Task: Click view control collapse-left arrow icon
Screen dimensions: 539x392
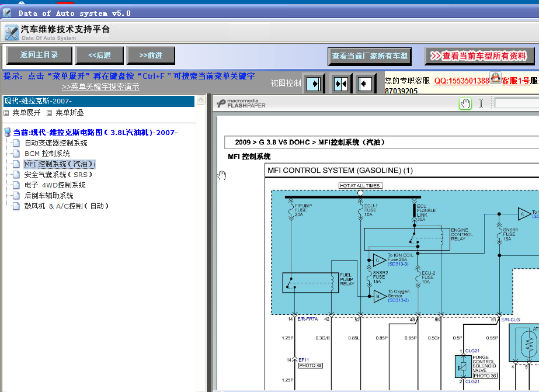Action: tap(365, 84)
